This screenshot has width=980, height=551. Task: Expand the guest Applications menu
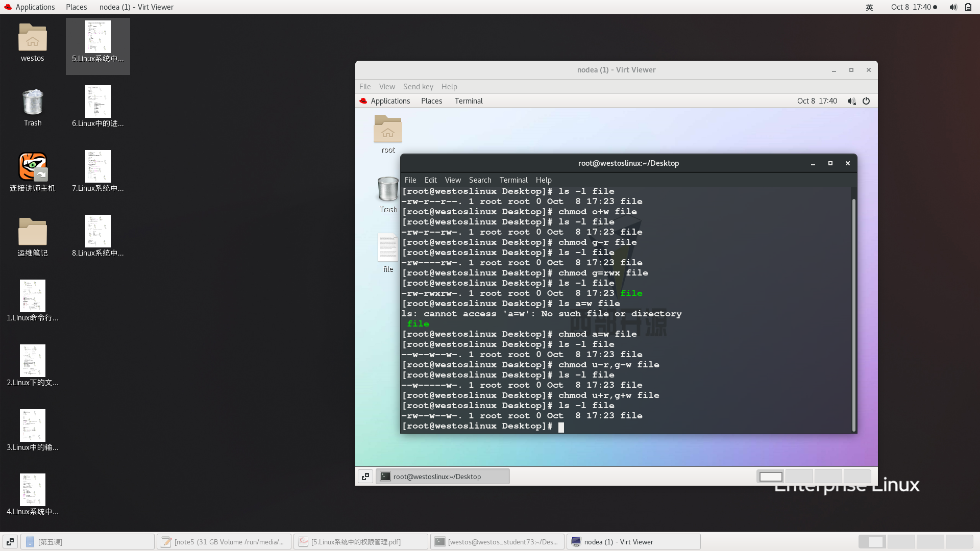[x=390, y=101]
